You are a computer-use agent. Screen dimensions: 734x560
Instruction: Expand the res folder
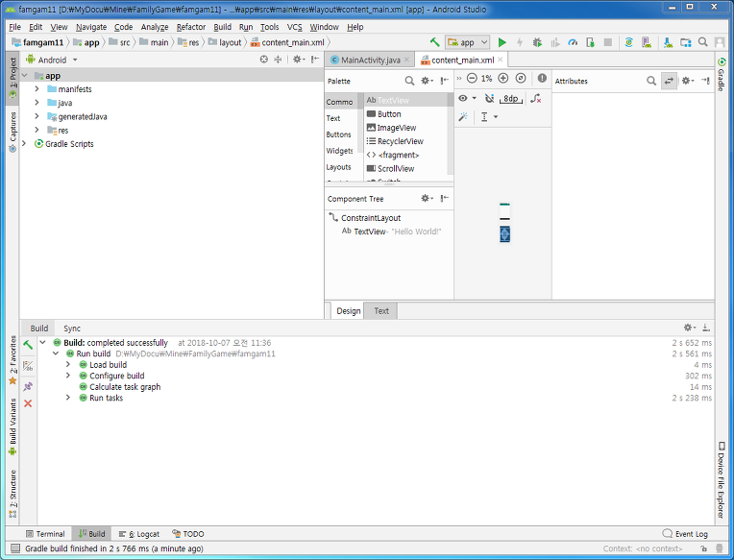37,130
